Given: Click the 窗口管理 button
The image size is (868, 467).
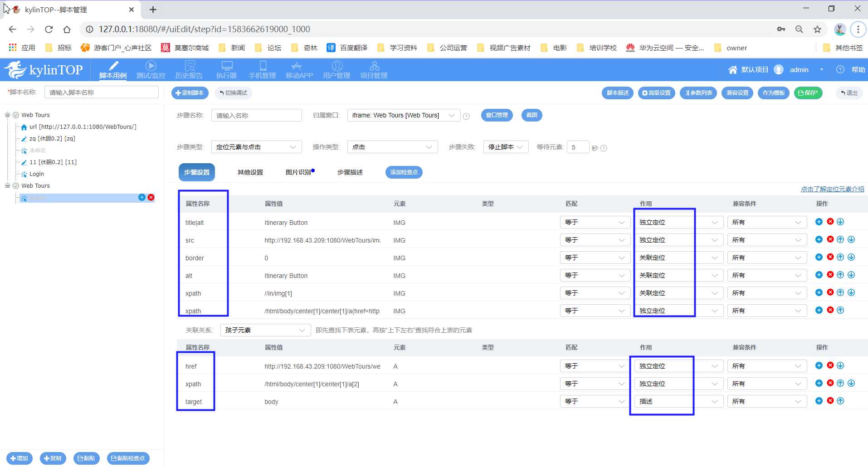Looking at the screenshot, I should pyautogui.click(x=497, y=115).
